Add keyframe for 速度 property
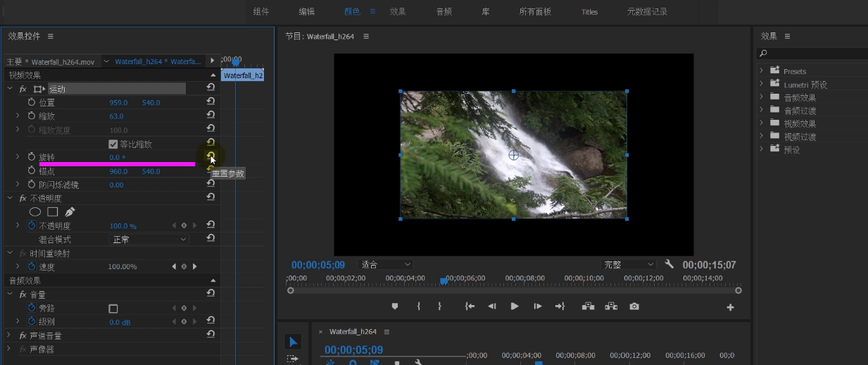Viewport: 868px width, 365px height. [x=184, y=266]
